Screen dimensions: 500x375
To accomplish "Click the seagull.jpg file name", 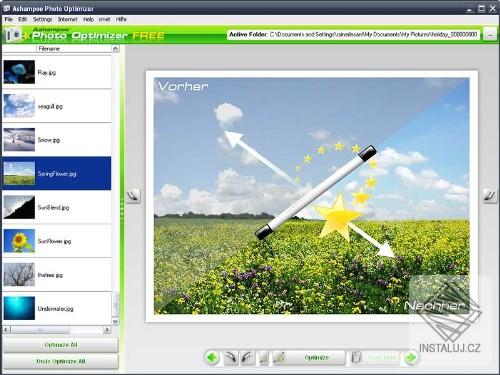I will (x=50, y=106).
